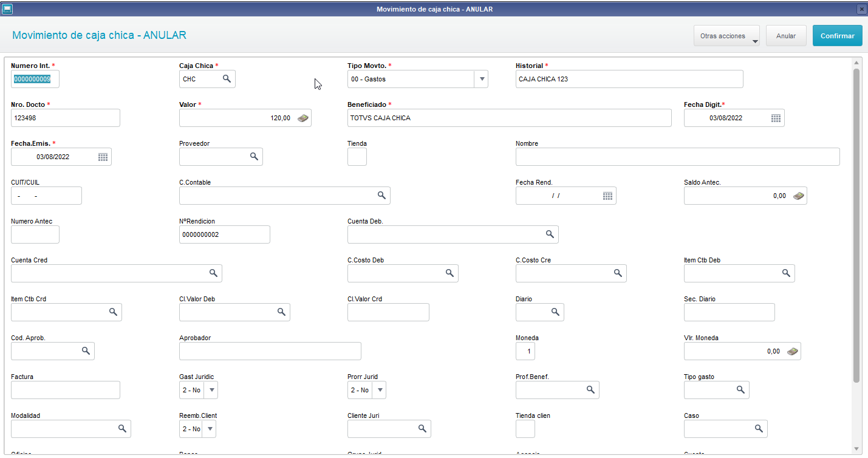Search Cuenta Cred with magnifier icon
Screen dimensions: 868x458
click(214, 273)
